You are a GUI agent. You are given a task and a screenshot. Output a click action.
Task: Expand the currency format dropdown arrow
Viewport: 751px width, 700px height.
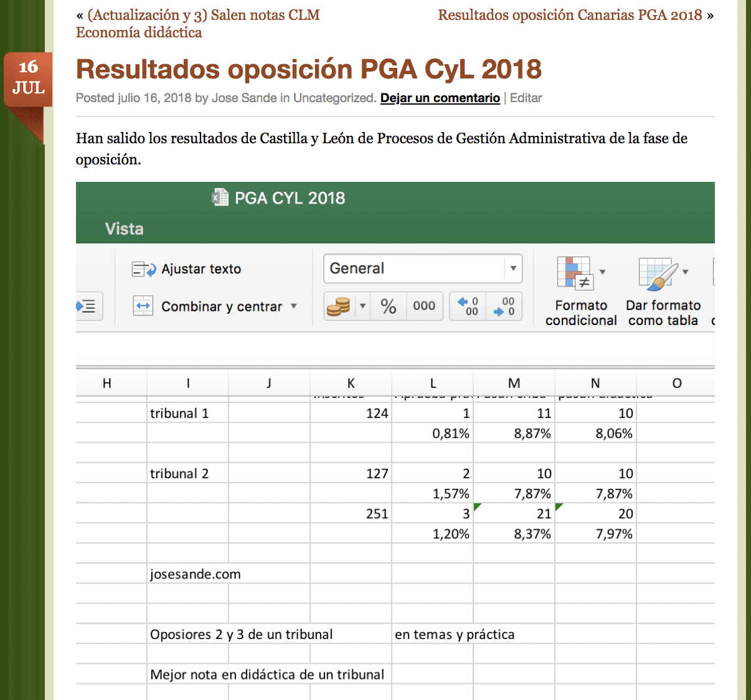tap(362, 306)
